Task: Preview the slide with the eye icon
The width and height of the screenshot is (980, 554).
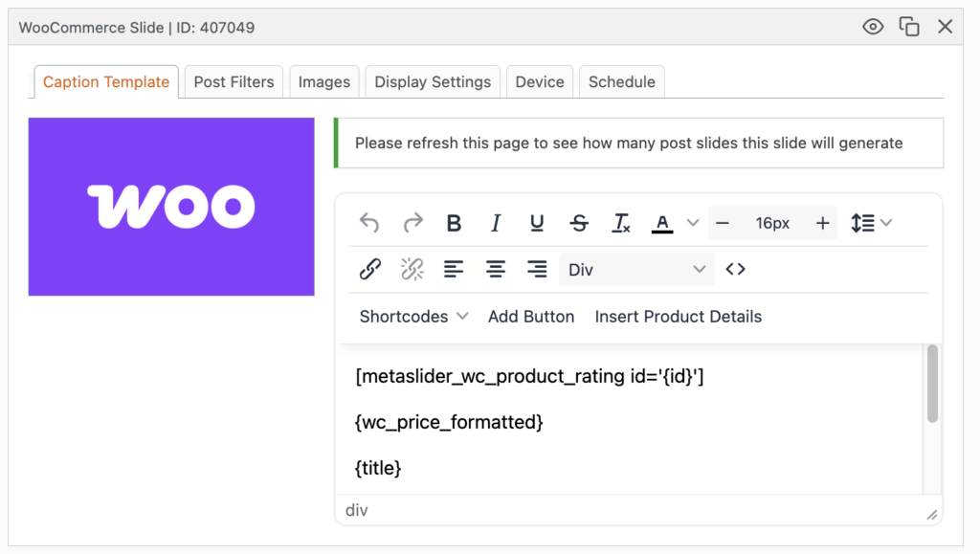Action: tap(872, 27)
